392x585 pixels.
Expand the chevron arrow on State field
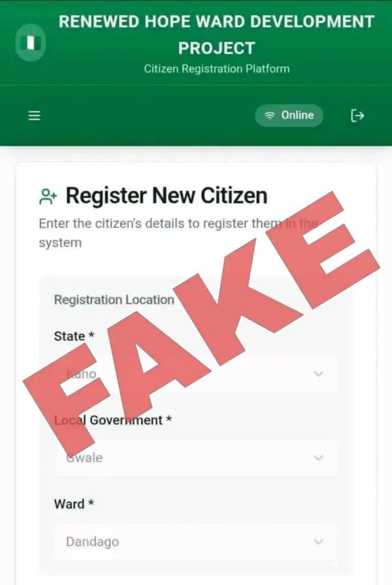[x=318, y=374]
